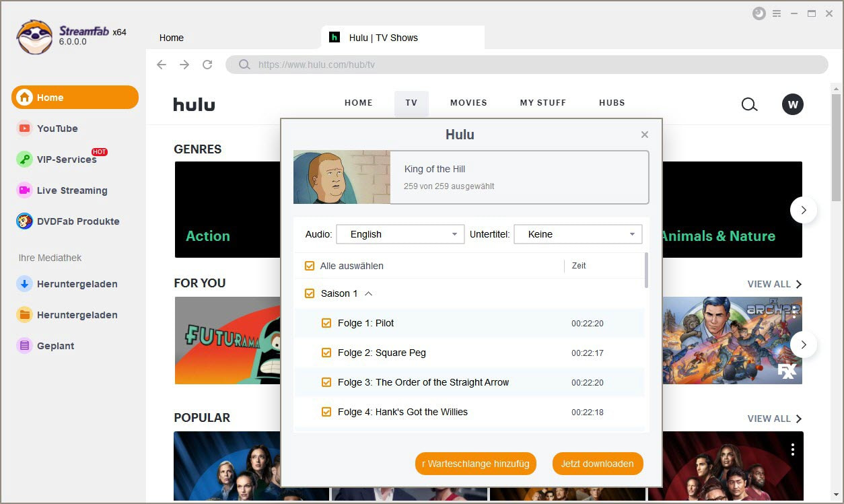The image size is (844, 504).
Task: Toggle the Saison 1 checkbox
Action: tap(310, 293)
